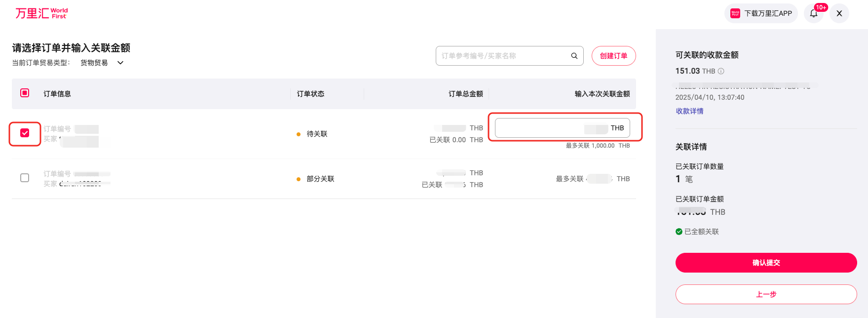
Task: Click the 万里汇 World First logo
Action: [x=41, y=13]
